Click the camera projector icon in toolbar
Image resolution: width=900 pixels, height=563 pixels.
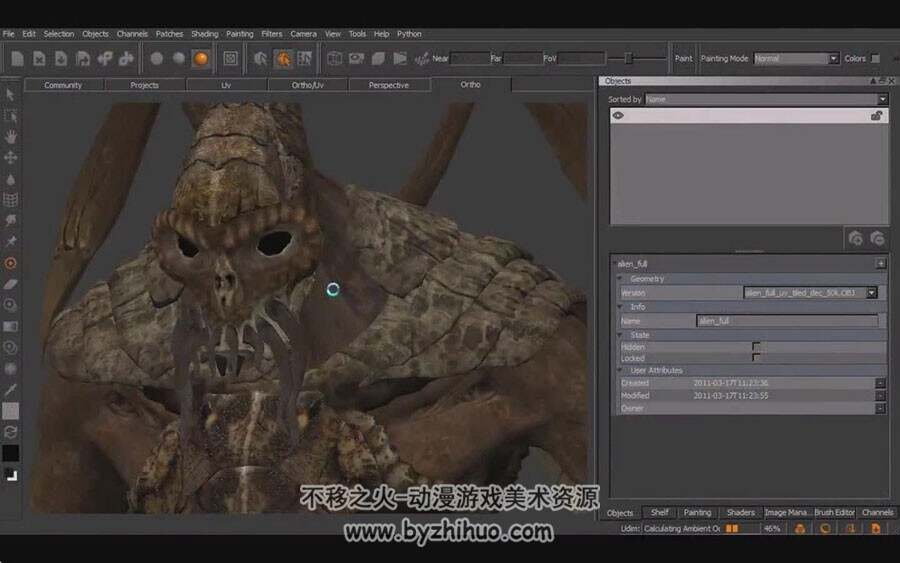356,59
